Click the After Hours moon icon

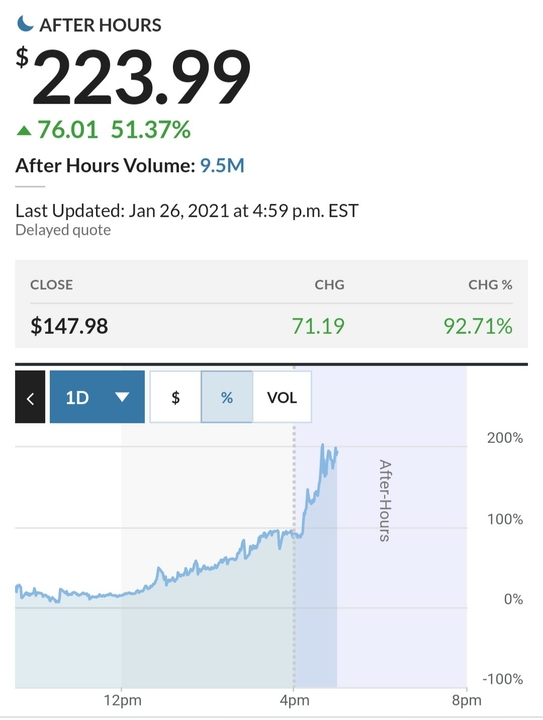25,23
